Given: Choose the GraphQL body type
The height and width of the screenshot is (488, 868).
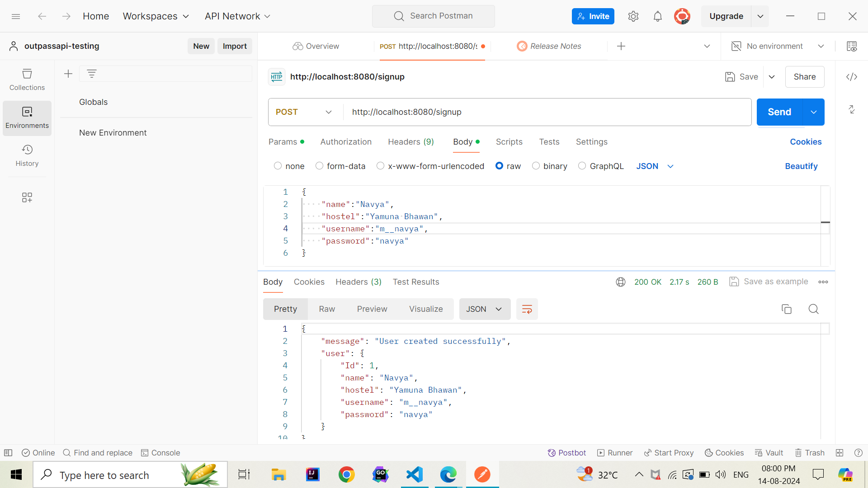Looking at the screenshot, I should point(582,166).
